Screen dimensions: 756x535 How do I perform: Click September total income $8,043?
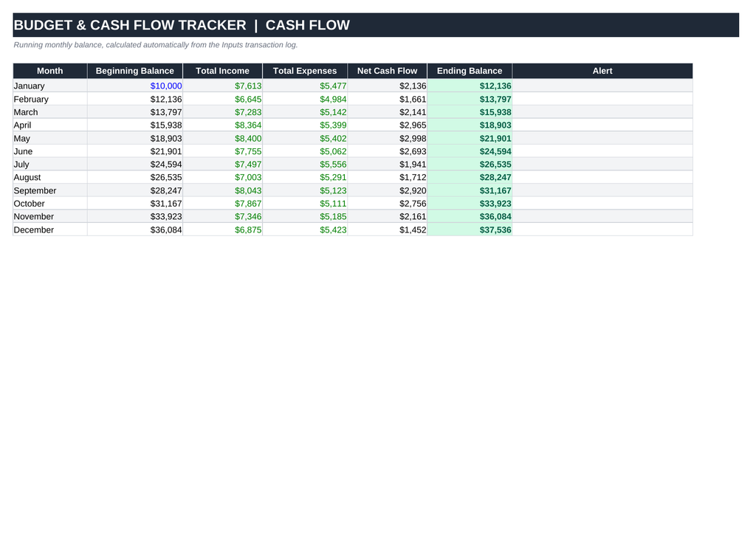(x=223, y=191)
